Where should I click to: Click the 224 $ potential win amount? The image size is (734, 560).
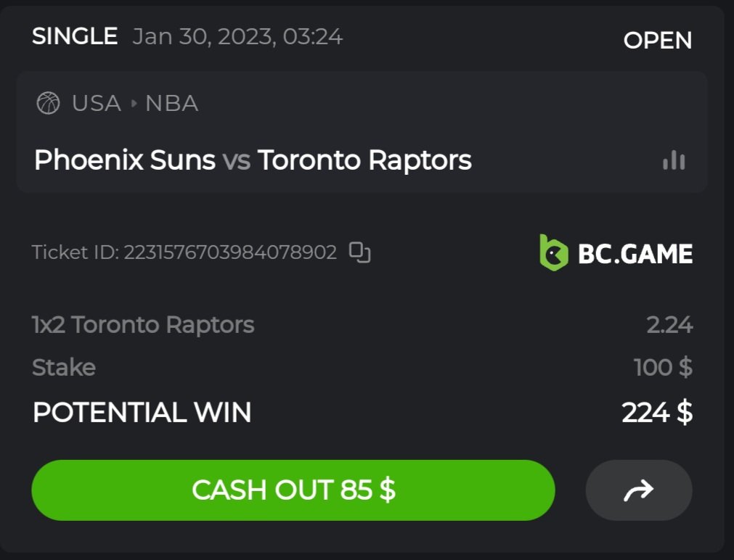click(657, 413)
